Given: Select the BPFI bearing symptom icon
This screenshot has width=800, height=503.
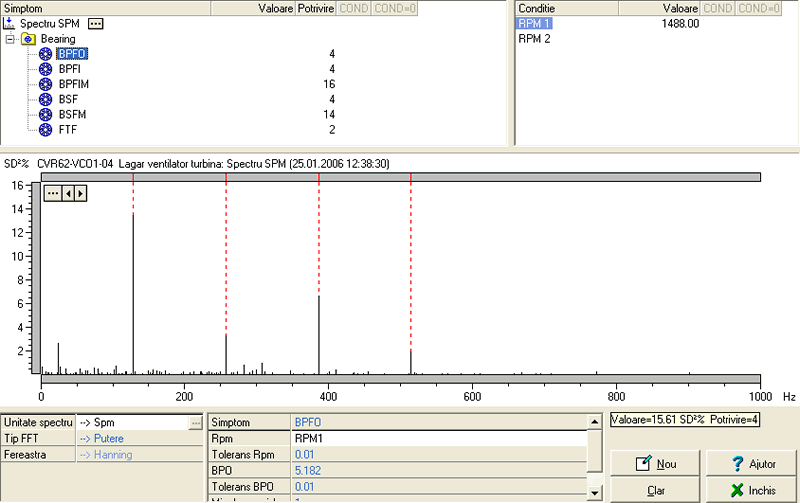Looking at the screenshot, I should coord(45,69).
